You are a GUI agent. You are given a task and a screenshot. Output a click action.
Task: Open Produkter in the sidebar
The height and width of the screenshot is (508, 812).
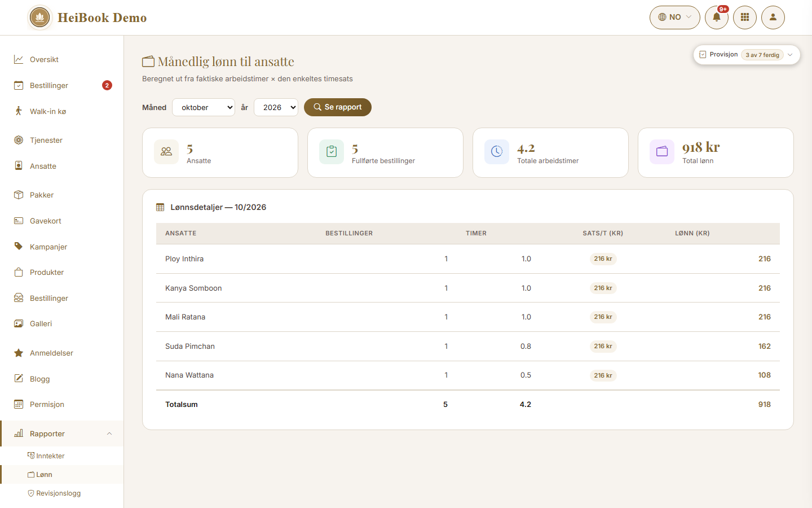(x=62, y=272)
